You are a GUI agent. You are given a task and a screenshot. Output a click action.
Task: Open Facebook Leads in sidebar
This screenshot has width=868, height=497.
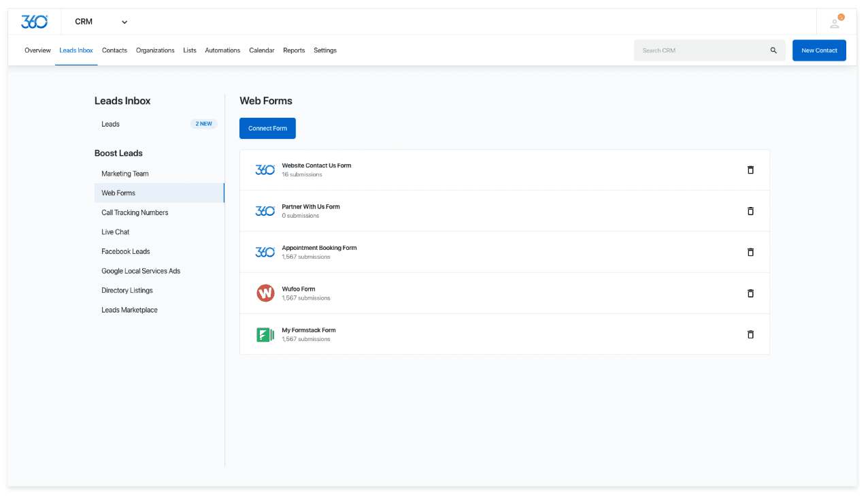pos(126,251)
